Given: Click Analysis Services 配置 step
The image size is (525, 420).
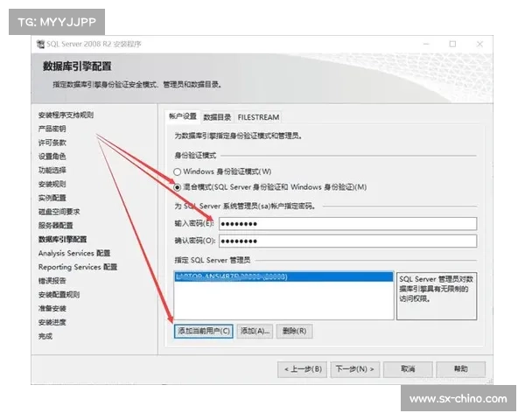Looking at the screenshot, I should pos(74,253).
